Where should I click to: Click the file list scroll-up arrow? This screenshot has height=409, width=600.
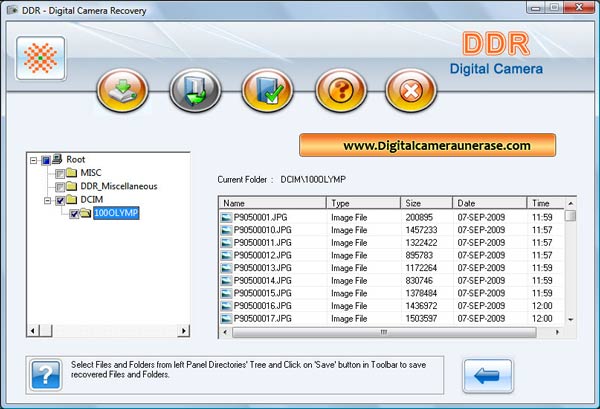click(x=571, y=203)
